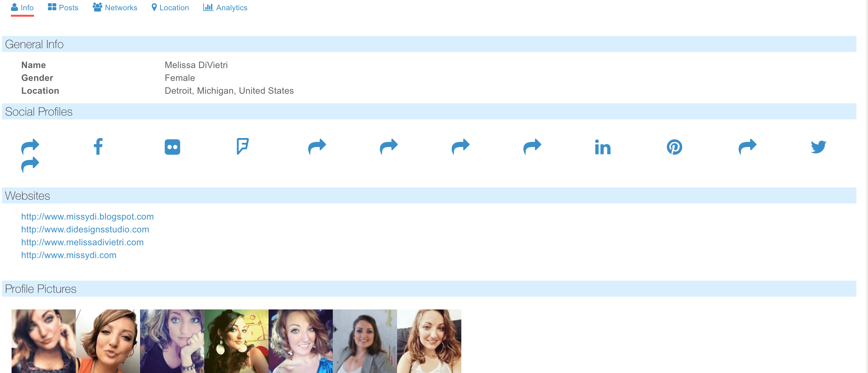Visit the missydi.blogspot.com link
This screenshot has width=868, height=373.
point(87,216)
